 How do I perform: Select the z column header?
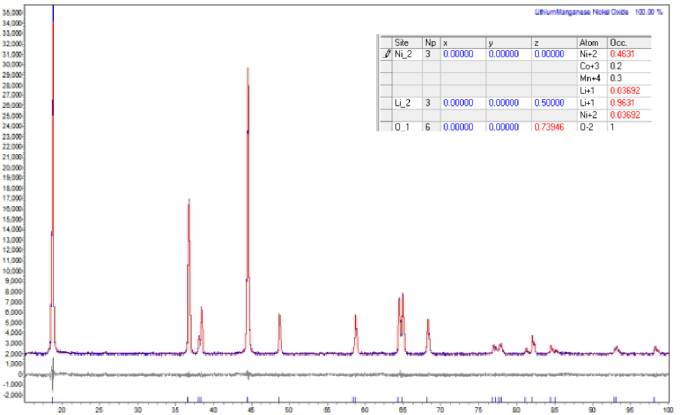click(x=553, y=43)
